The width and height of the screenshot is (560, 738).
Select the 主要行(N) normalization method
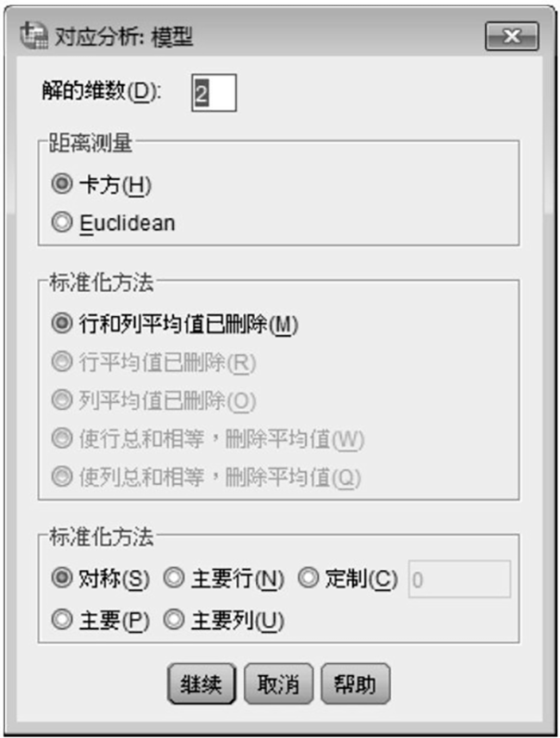pyautogui.click(x=174, y=580)
